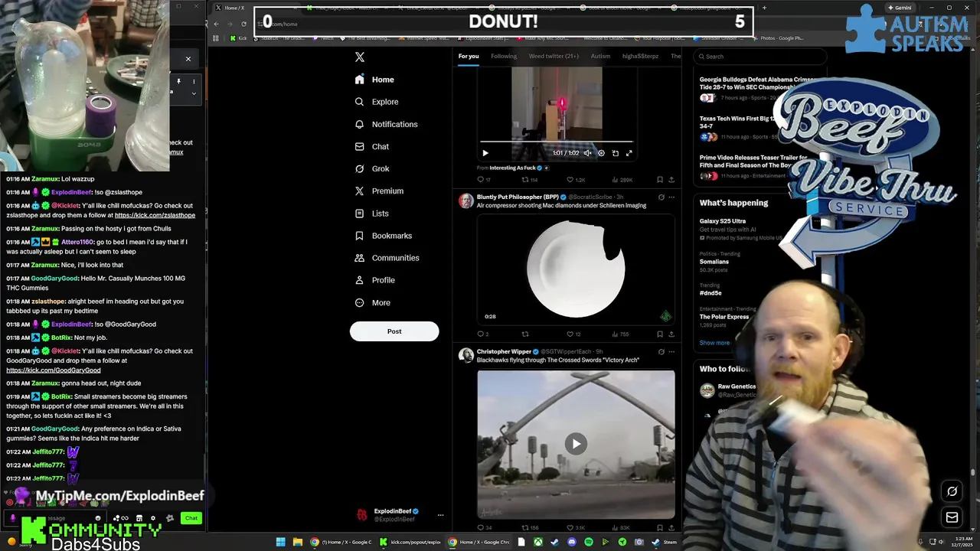Send message with green Chat button
Viewport: 980px width, 551px height.
[x=191, y=518]
